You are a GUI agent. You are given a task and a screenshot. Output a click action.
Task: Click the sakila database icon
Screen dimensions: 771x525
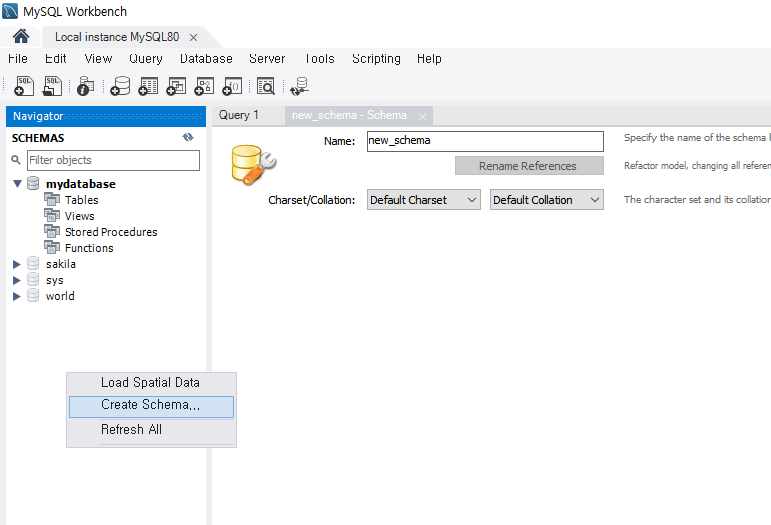[33, 263]
